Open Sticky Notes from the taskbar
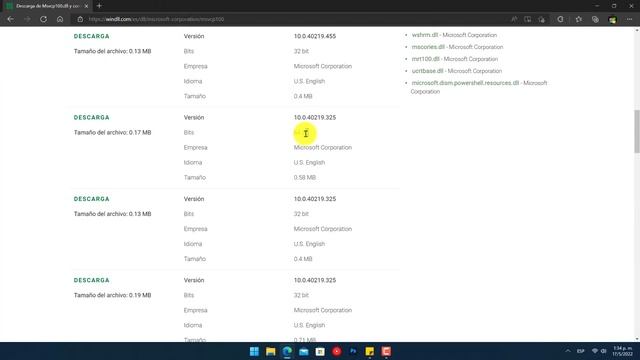Screen dimensions: 640x360 pyautogui.click(x=370, y=351)
